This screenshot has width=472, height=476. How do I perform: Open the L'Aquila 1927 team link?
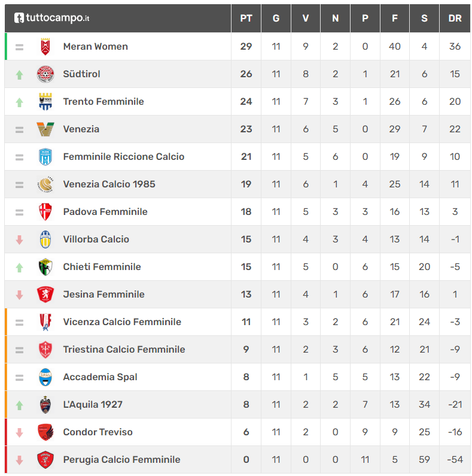[93, 405]
